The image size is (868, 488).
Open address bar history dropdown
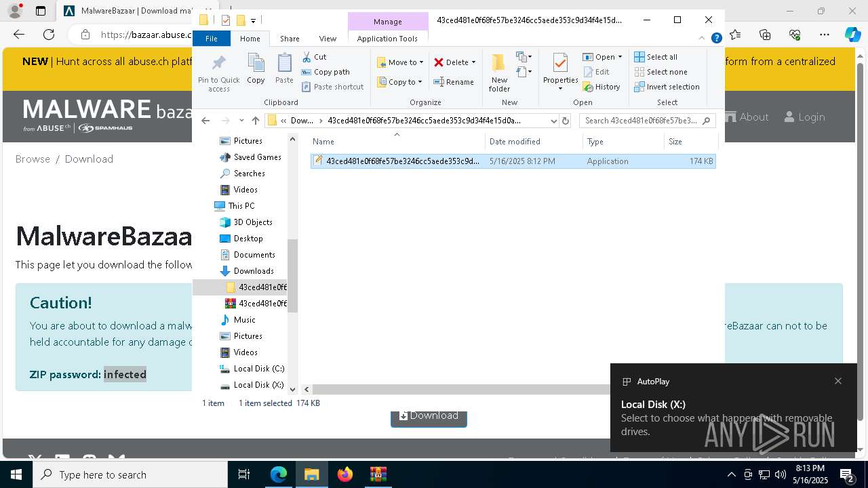[x=553, y=121]
